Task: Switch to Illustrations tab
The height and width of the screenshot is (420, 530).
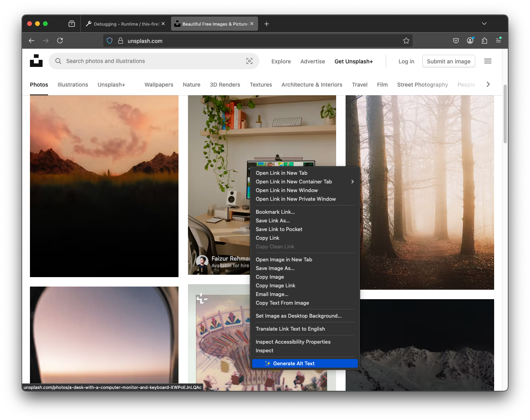Action: click(73, 85)
